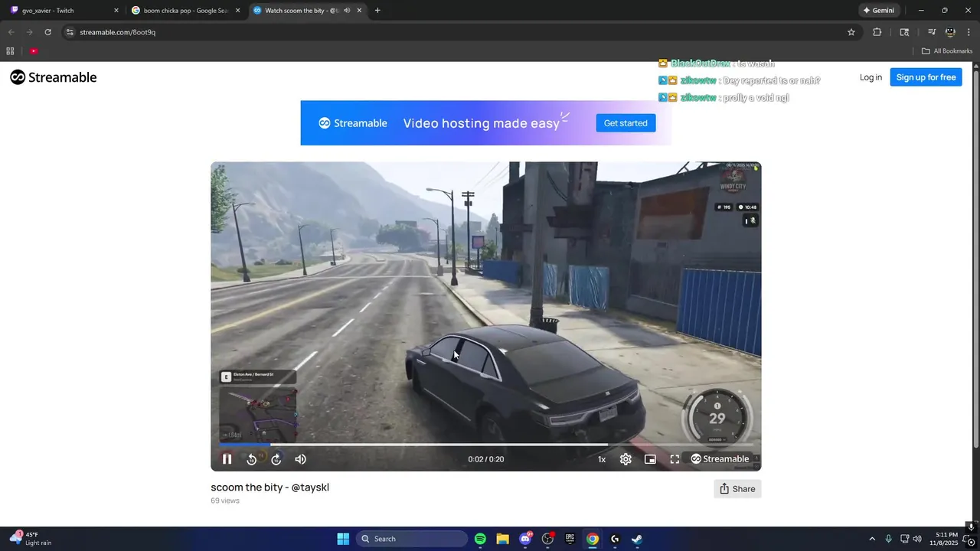
Task: Open a new browser tab
Action: tap(377, 11)
